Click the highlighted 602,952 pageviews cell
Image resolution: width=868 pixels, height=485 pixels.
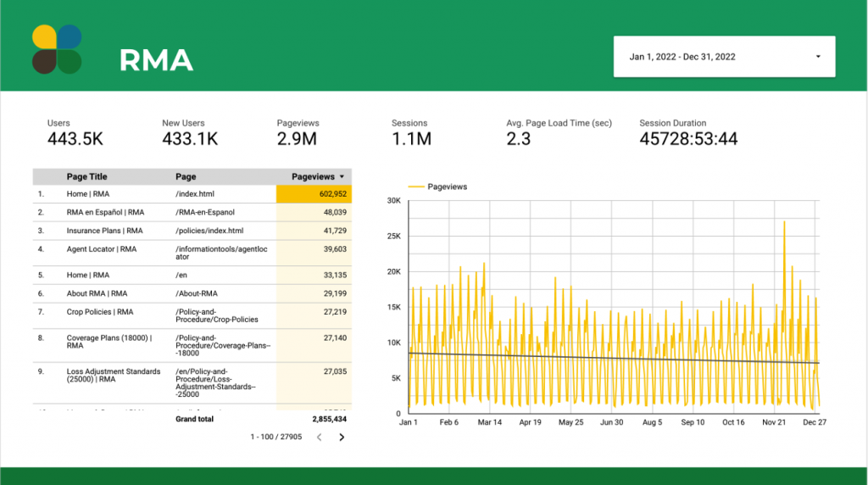pyautogui.click(x=314, y=194)
